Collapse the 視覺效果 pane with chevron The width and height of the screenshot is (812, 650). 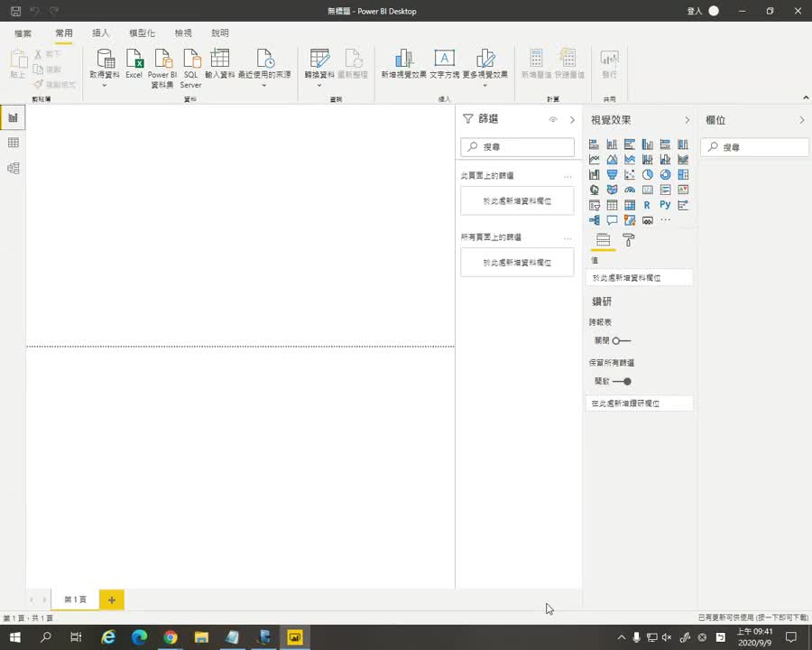(687, 120)
